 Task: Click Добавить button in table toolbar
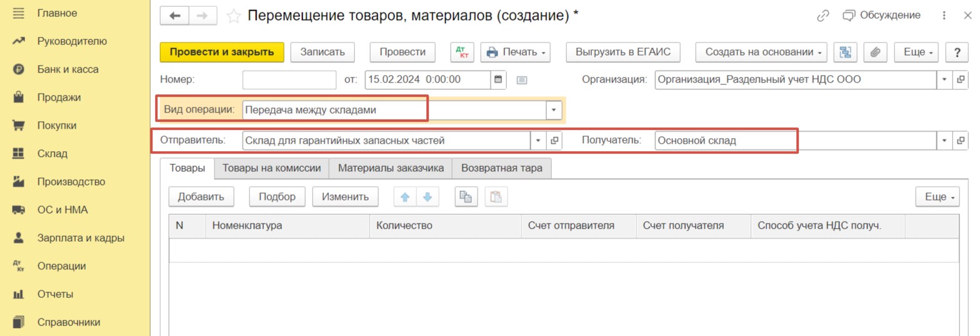tap(201, 197)
